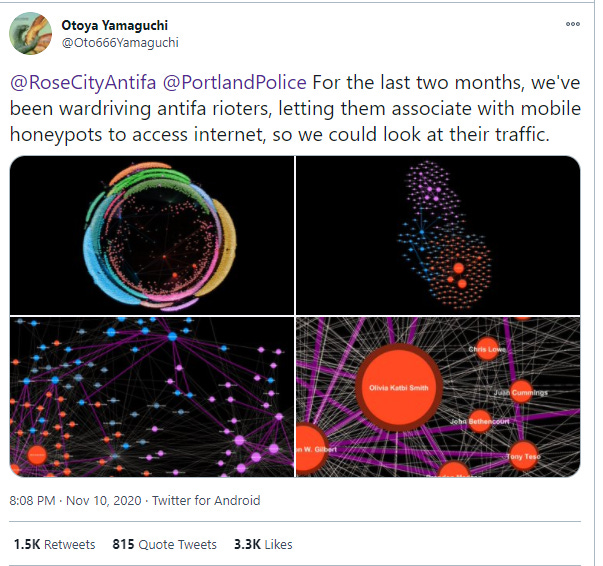Screen dimensions: 603x566
Task: Click the orange node at bottom-left image's left edge
Action: coord(34,455)
